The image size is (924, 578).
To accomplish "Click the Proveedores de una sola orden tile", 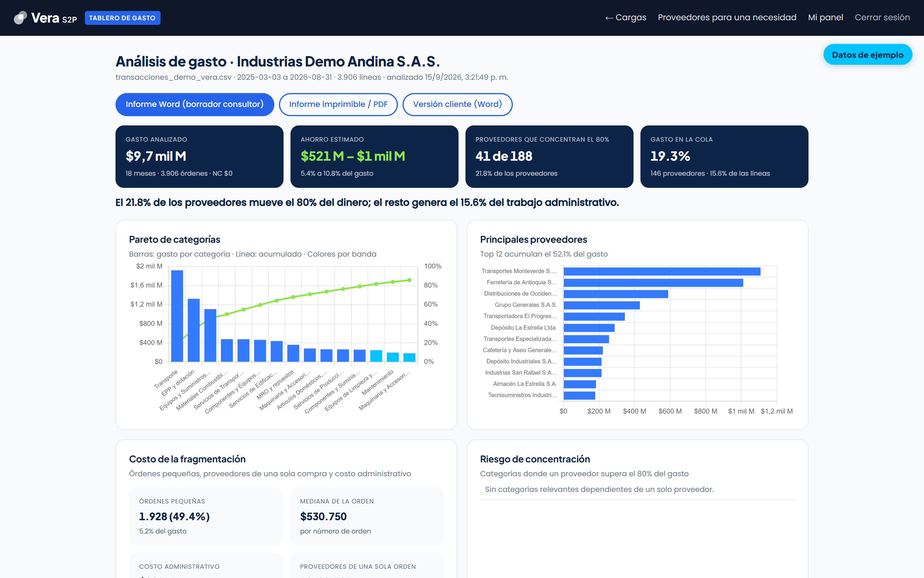I will click(x=366, y=565).
